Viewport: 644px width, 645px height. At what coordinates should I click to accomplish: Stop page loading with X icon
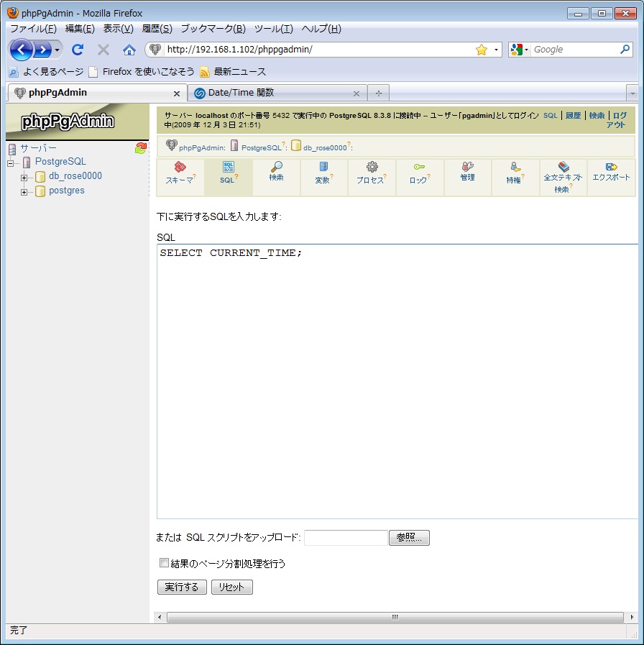(103, 50)
